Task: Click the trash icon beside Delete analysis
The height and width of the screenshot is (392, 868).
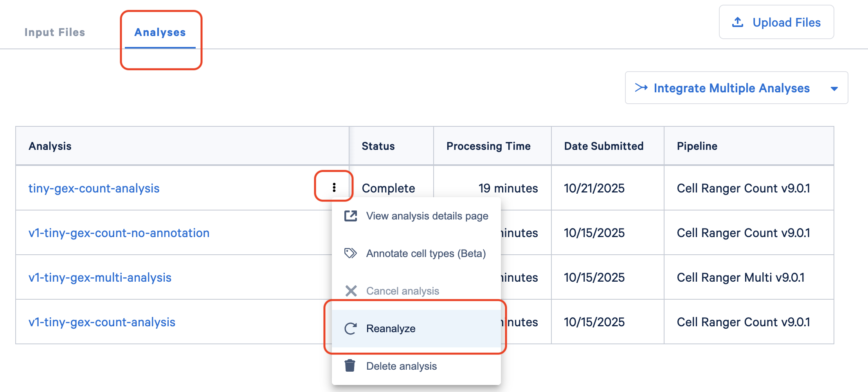Action: (x=350, y=365)
